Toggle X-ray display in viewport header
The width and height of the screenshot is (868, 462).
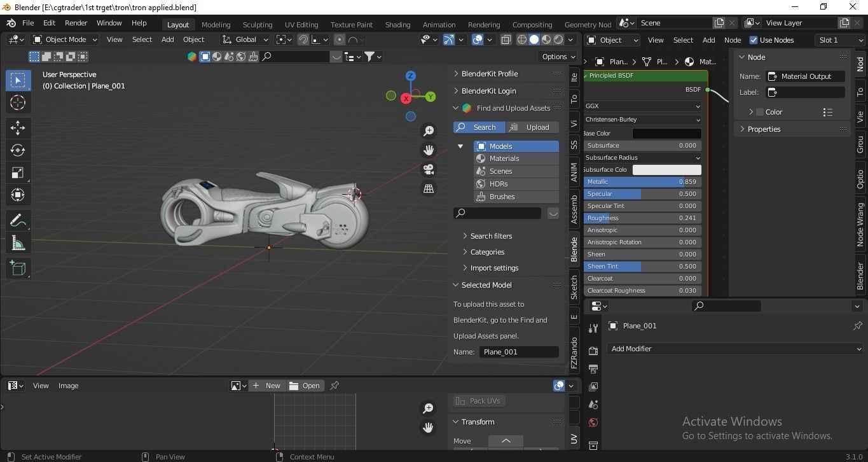(506, 39)
